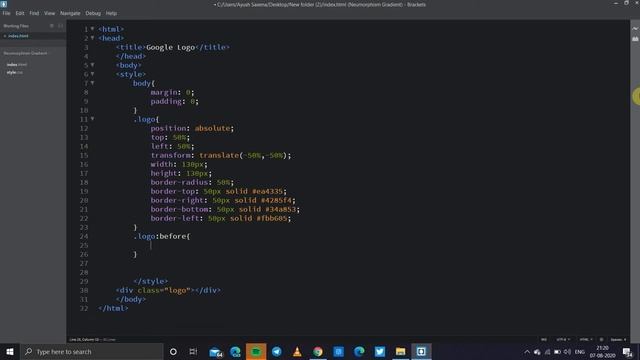
Task: Open Task View on taskbar
Action: point(193,351)
